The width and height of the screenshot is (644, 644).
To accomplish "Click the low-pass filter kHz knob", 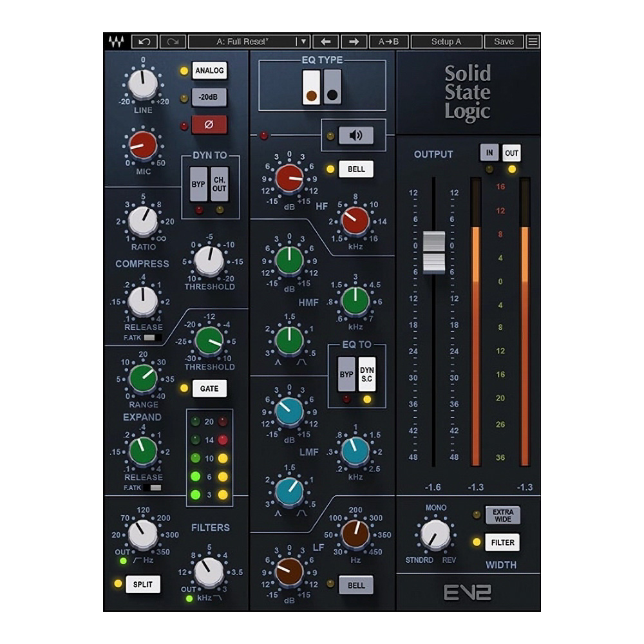I will tap(209, 572).
